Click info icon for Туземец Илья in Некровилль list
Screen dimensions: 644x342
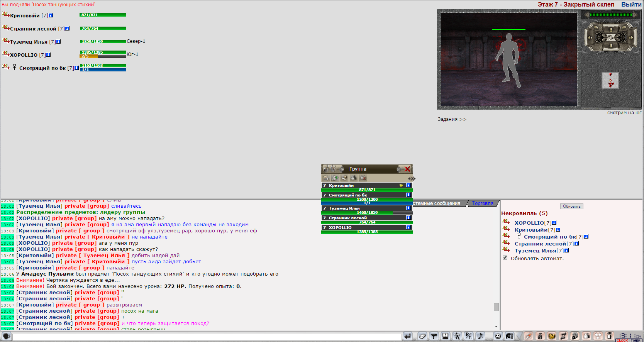[566, 251]
